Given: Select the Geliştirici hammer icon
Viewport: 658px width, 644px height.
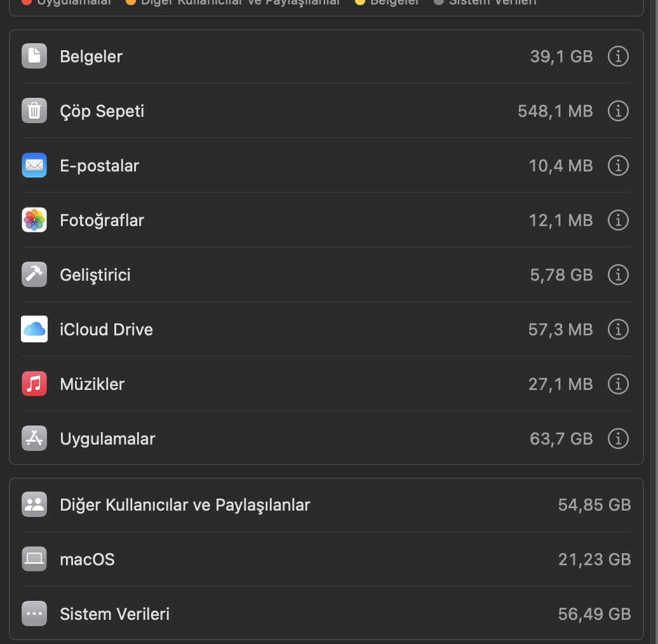Looking at the screenshot, I should click(34, 275).
